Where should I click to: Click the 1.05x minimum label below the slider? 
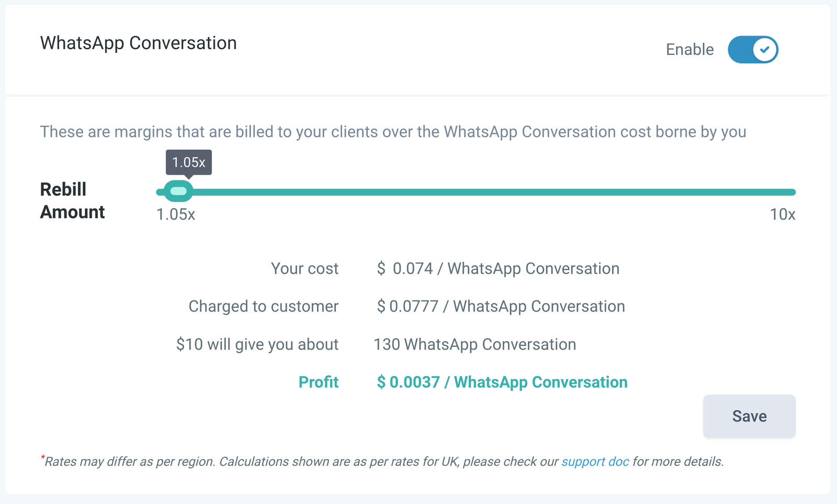pos(176,214)
